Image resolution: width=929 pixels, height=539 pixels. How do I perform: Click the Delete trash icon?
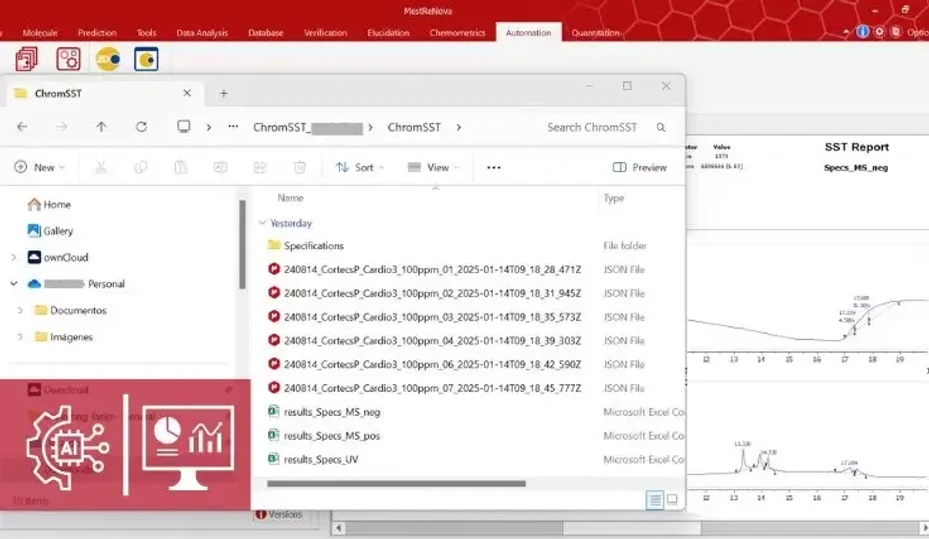tap(300, 168)
